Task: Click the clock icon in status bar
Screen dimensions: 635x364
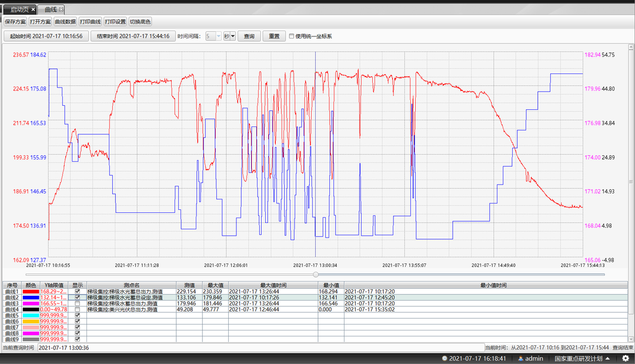Action: pos(444,358)
